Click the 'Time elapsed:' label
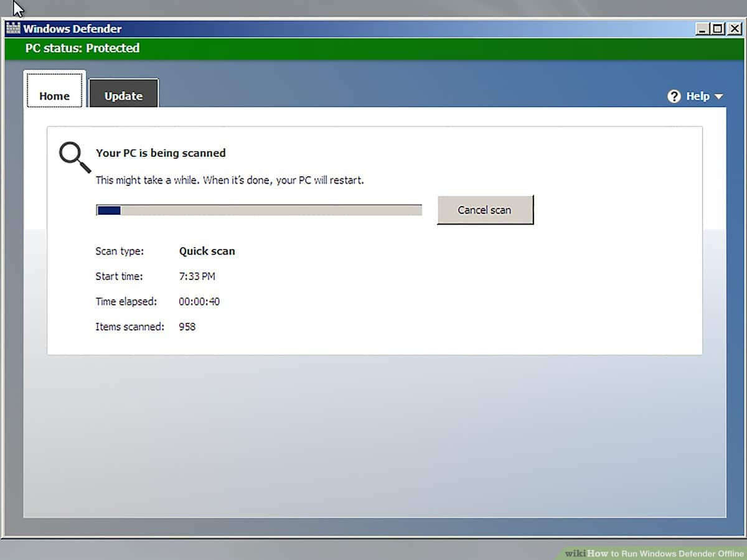 click(x=126, y=302)
